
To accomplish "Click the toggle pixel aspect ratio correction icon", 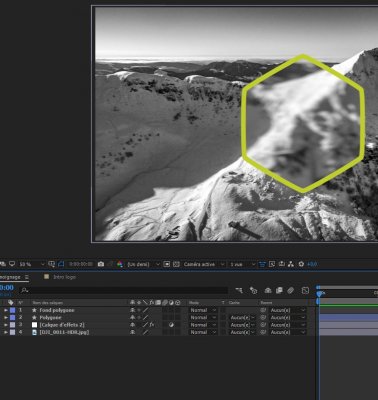I will 262,264.
